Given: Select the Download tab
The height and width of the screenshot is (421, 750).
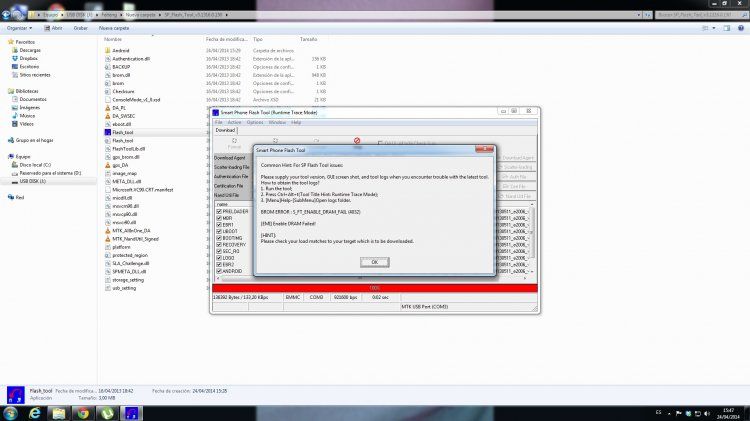Looking at the screenshot, I should pos(225,130).
